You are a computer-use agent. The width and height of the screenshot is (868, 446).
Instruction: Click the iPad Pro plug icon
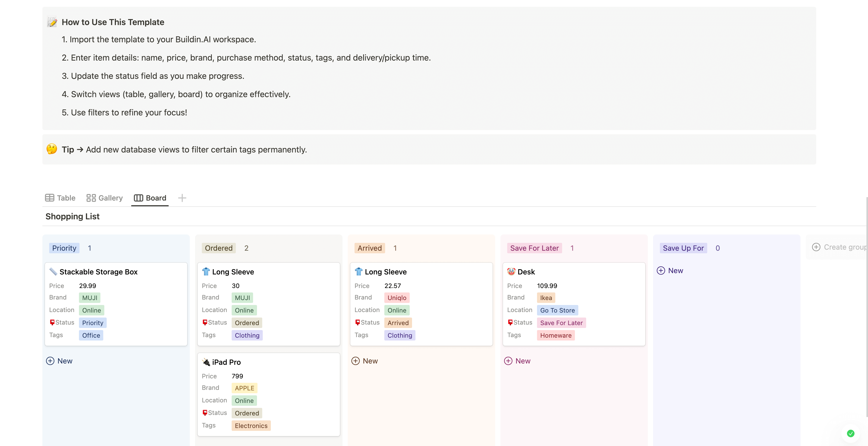coord(206,362)
